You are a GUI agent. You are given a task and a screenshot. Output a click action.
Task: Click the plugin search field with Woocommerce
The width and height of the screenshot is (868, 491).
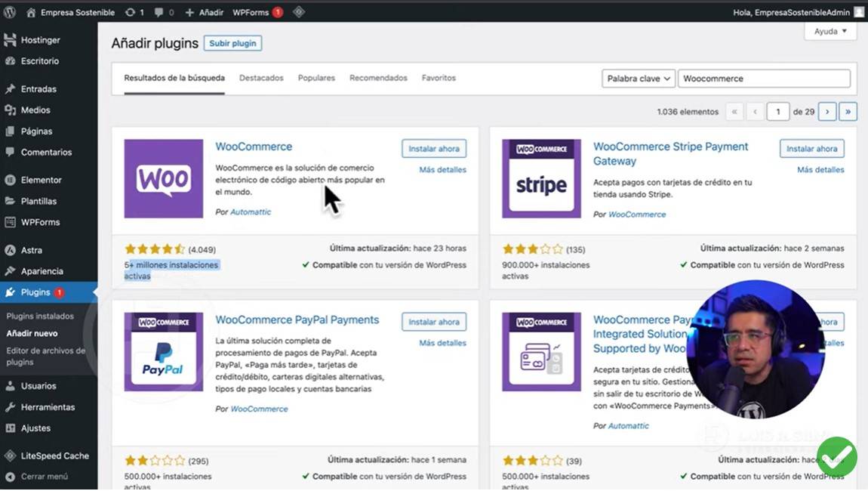764,79
